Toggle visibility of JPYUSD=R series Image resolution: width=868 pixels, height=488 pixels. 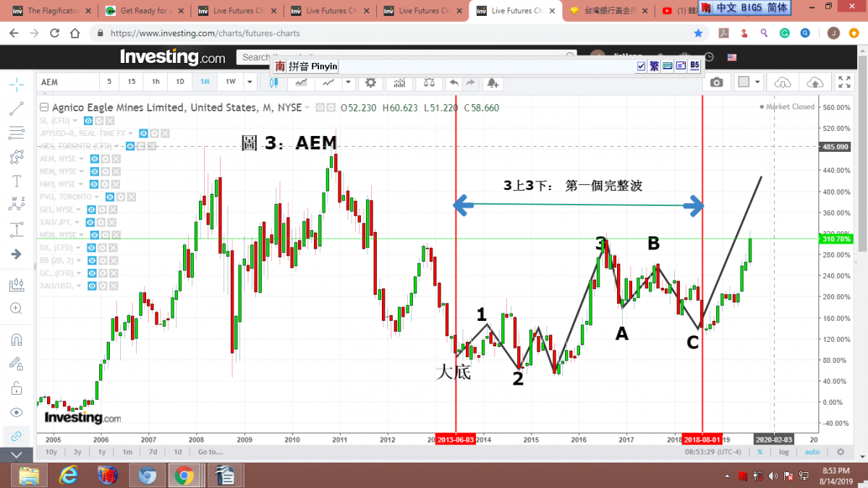144,134
